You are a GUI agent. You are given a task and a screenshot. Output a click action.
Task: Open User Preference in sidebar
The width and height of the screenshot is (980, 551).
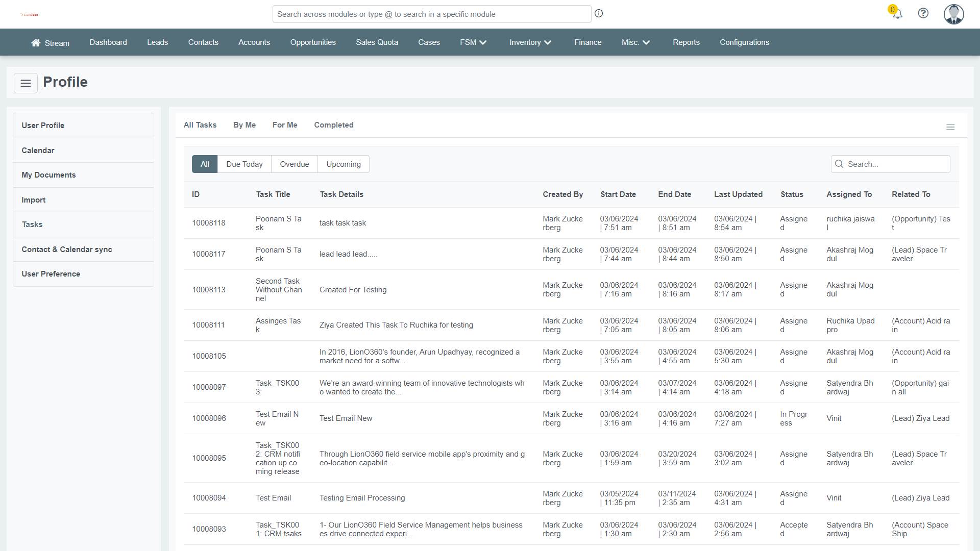coord(51,274)
